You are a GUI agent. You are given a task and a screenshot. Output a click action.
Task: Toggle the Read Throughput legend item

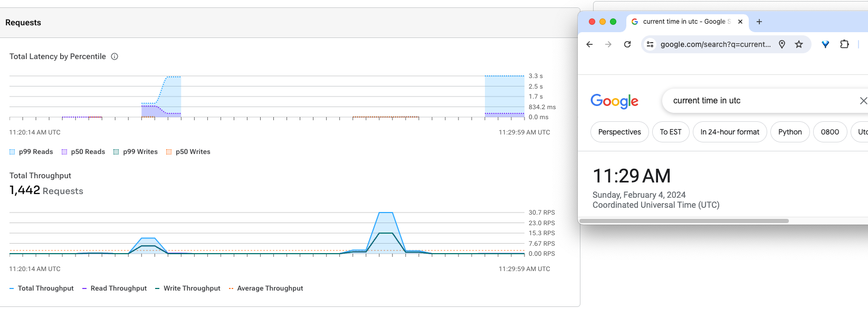pyautogui.click(x=115, y=288)
